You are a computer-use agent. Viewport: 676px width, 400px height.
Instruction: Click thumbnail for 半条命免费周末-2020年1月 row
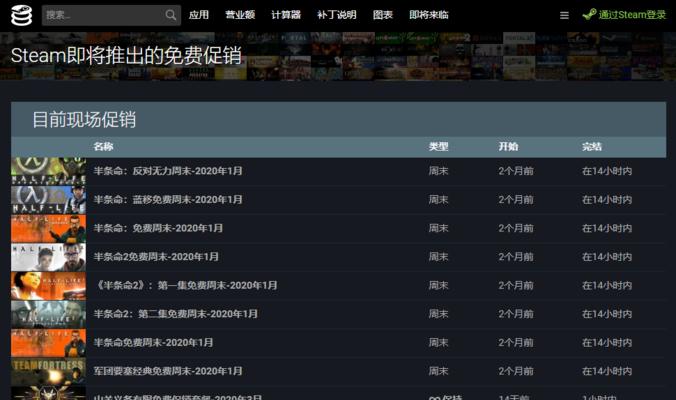click(x=48, y=343)
